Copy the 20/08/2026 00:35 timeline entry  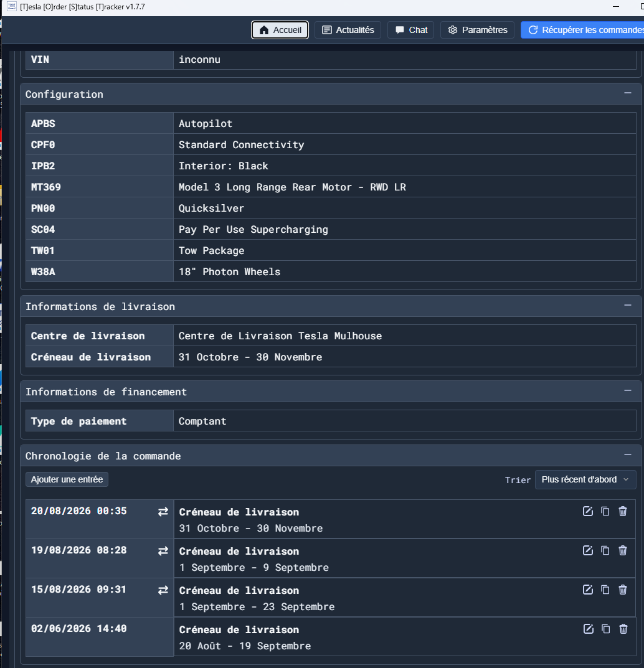click(605, 511)
